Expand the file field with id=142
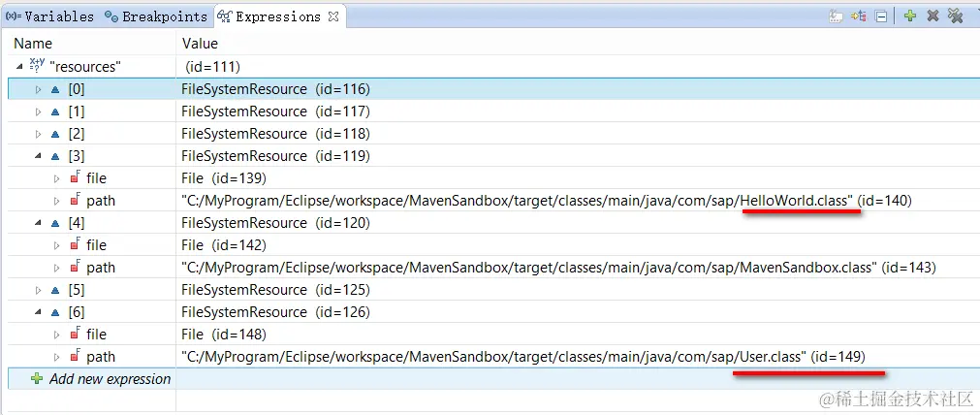980x415 pixels. [x=57, y=245]
